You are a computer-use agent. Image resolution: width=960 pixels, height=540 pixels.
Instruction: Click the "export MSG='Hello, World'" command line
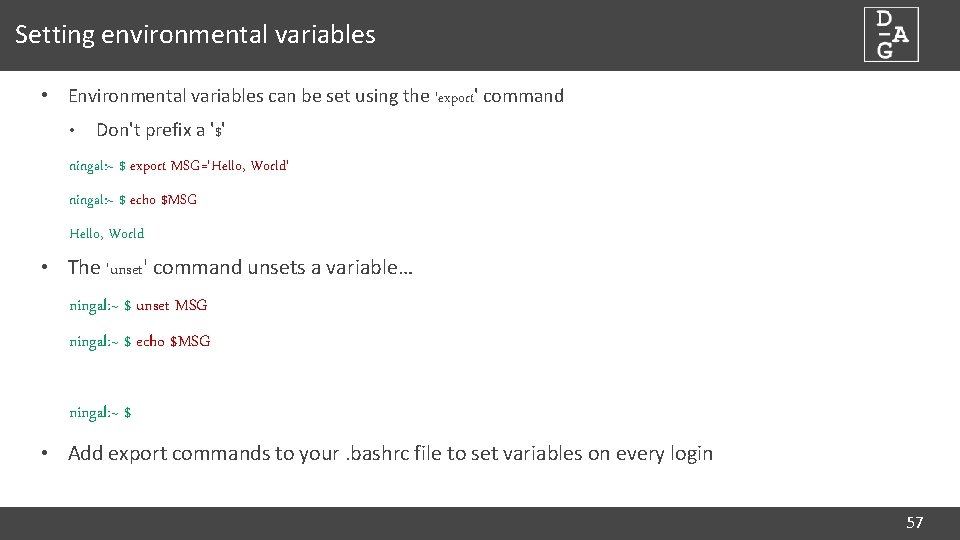(180, 165)
